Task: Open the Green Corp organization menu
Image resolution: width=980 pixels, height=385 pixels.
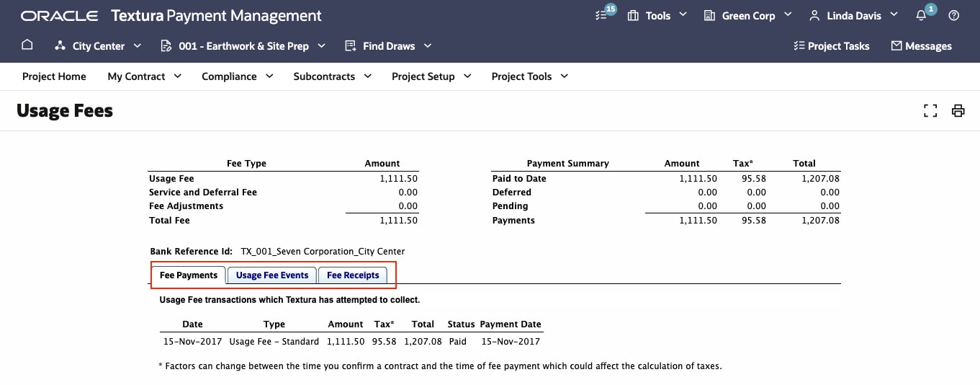Action: (747, 15)
